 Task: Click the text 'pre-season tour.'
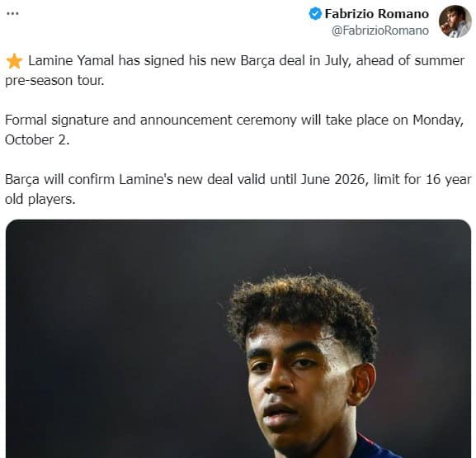(x=54, y=81)
